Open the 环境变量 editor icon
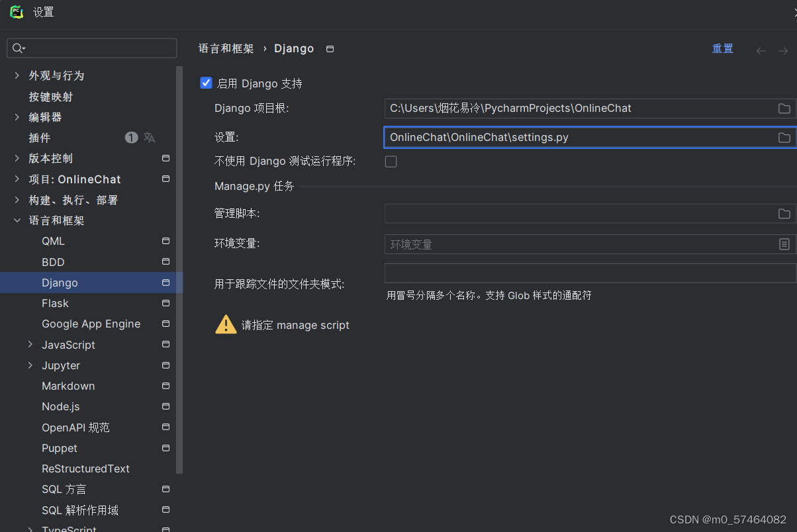This screenshot has width=797, height=532. [786, 244]
